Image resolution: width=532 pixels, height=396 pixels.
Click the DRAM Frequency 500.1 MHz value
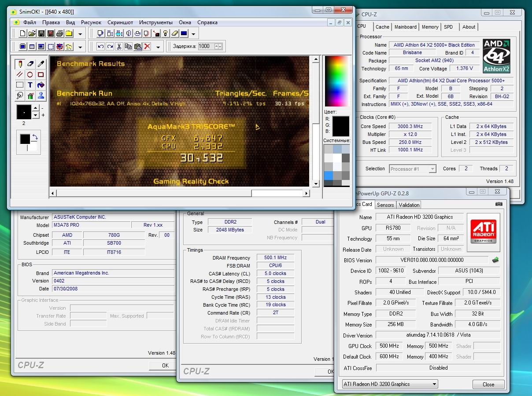click(x=275, y=258)
